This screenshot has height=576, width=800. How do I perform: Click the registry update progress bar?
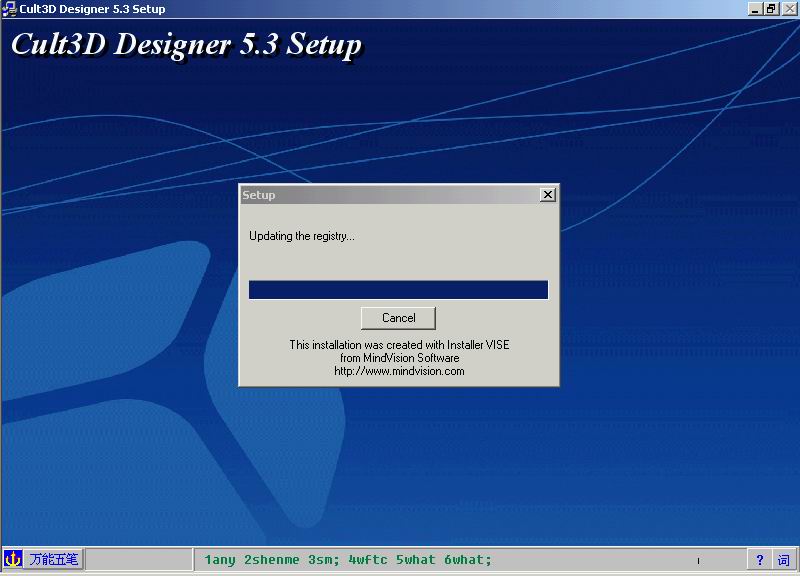click(x=398, y=289)
